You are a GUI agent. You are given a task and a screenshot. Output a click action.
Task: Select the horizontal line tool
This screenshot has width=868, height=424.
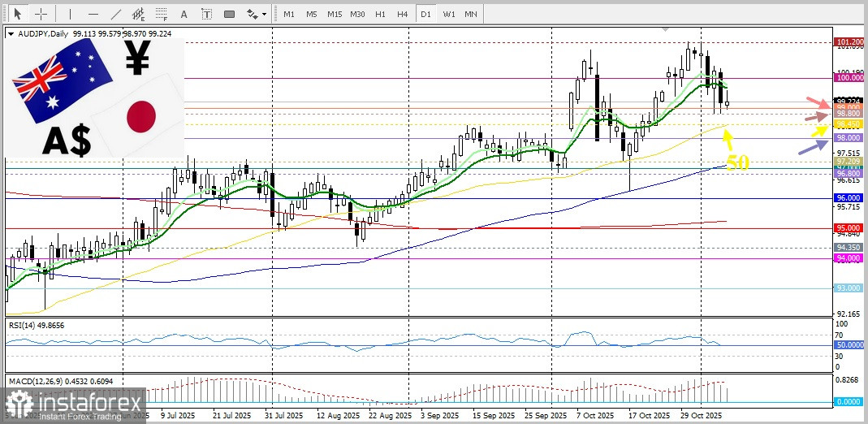tap(93, 14)
